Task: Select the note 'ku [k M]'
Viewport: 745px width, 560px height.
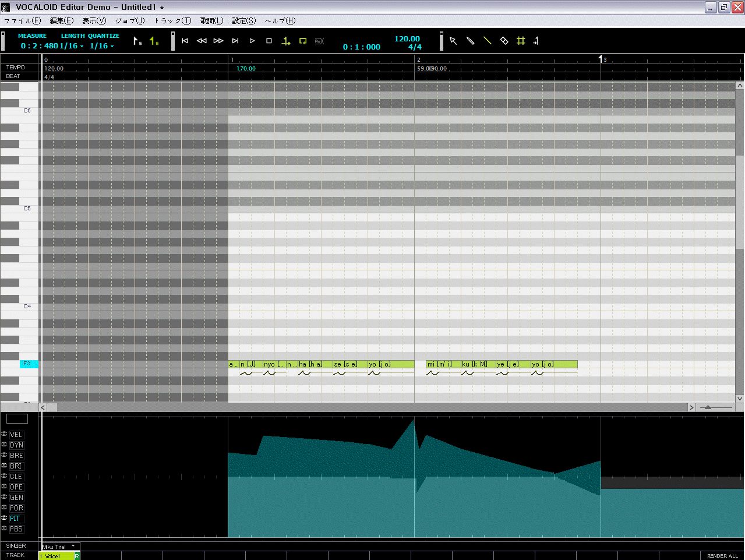Action: pyautogui.click(x=478, y=364)
